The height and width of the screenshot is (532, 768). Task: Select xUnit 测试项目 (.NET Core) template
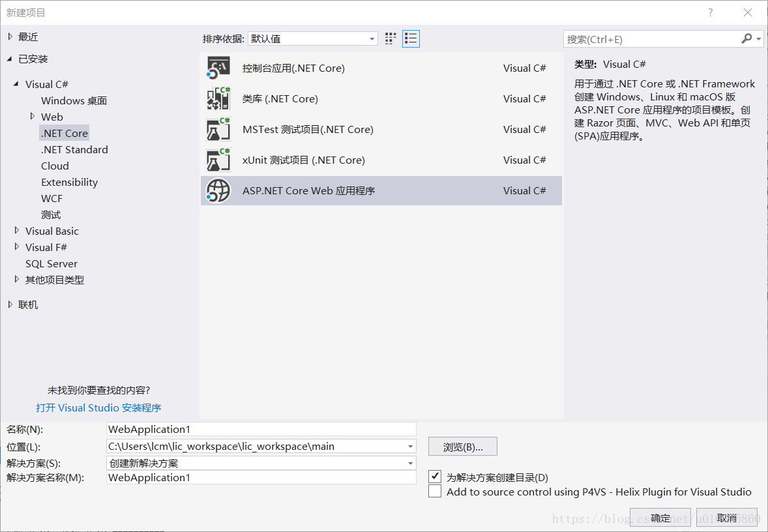point(381,160)
